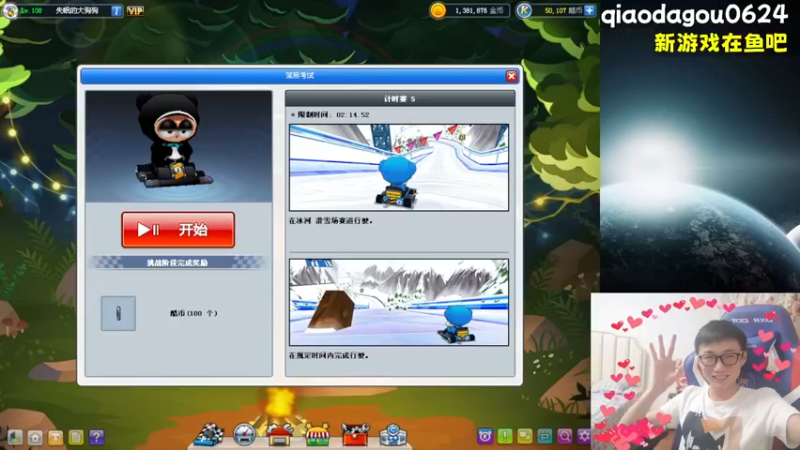Click the orange chest icon in bottom bar
Viewport: 800px width, 450px height.
(x=56, y=437)
